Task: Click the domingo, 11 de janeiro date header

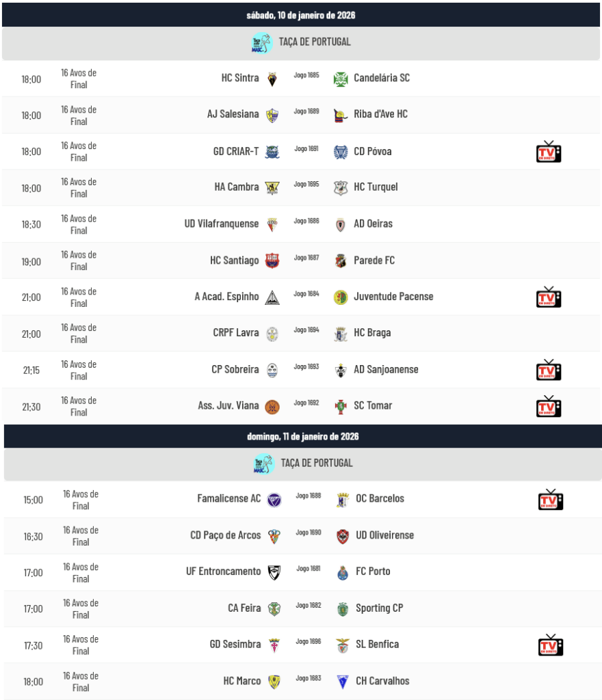Action: click(x=303, y=436)
